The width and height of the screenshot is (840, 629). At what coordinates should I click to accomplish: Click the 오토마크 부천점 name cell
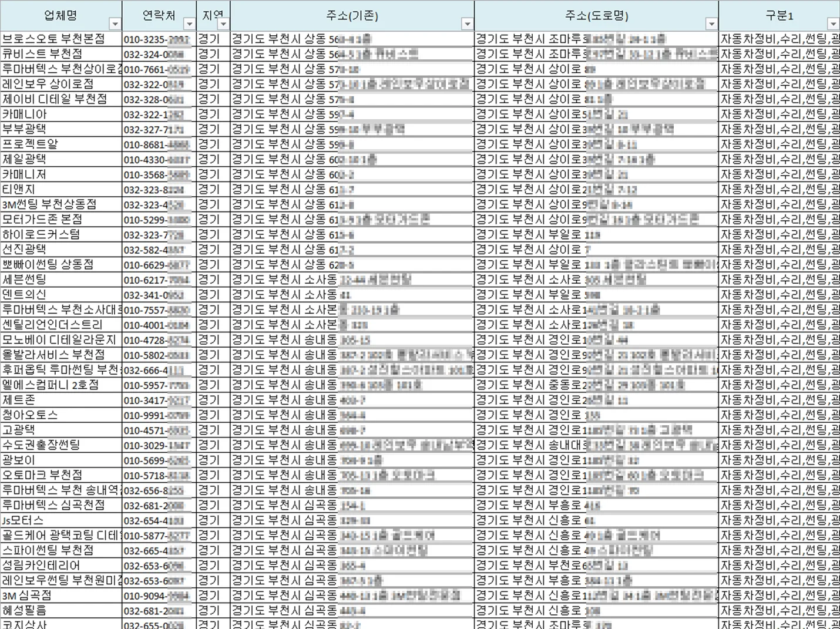(x=61, y=475)
